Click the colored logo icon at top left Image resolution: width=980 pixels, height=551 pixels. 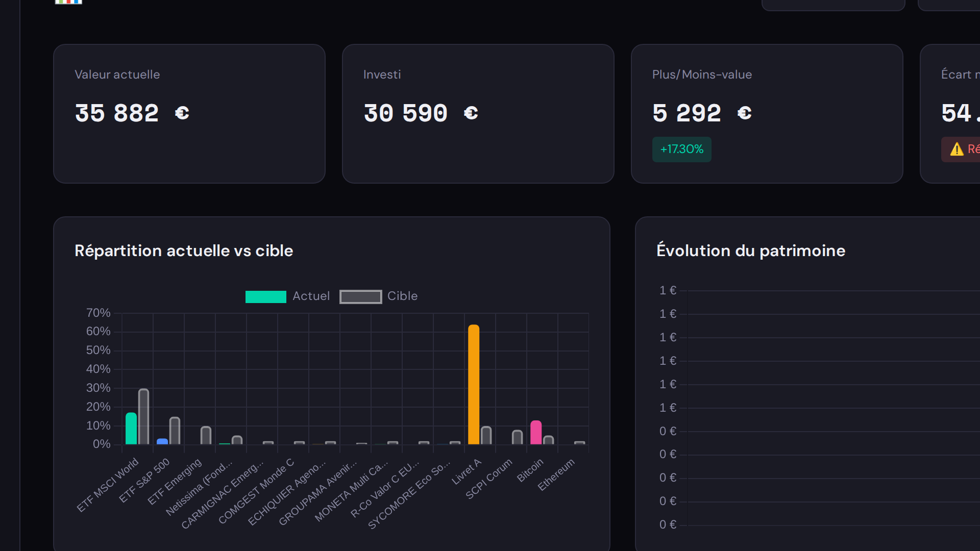coord(68,3)
